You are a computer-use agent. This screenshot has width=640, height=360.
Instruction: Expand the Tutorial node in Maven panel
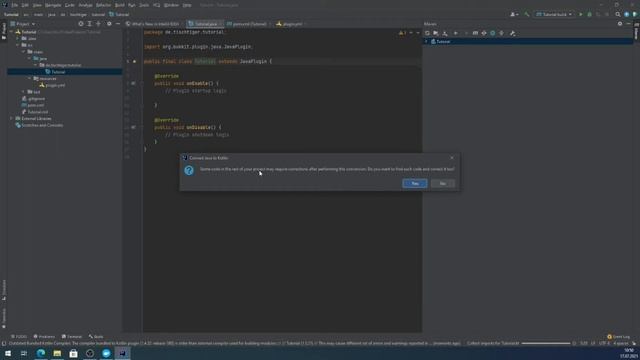[427, 42]
